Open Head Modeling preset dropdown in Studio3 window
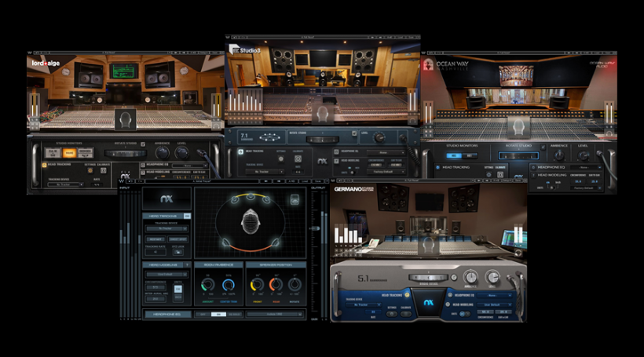644x357 pixels. (386, 172)
